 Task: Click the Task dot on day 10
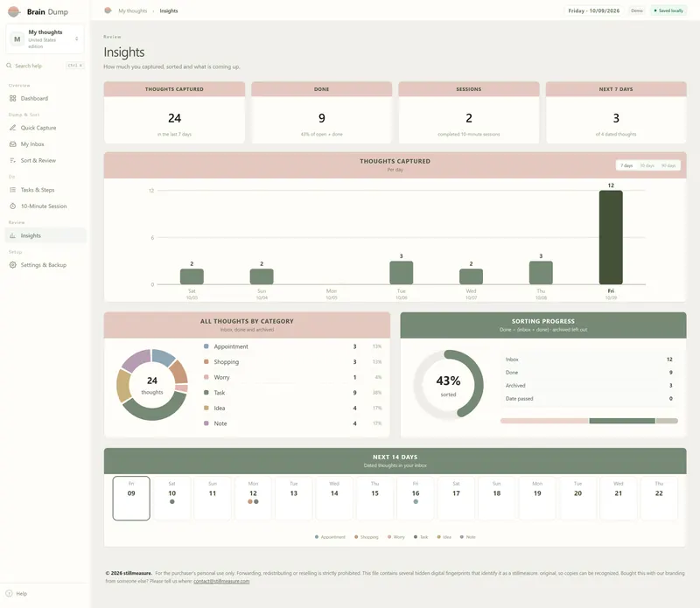[171, 502]
